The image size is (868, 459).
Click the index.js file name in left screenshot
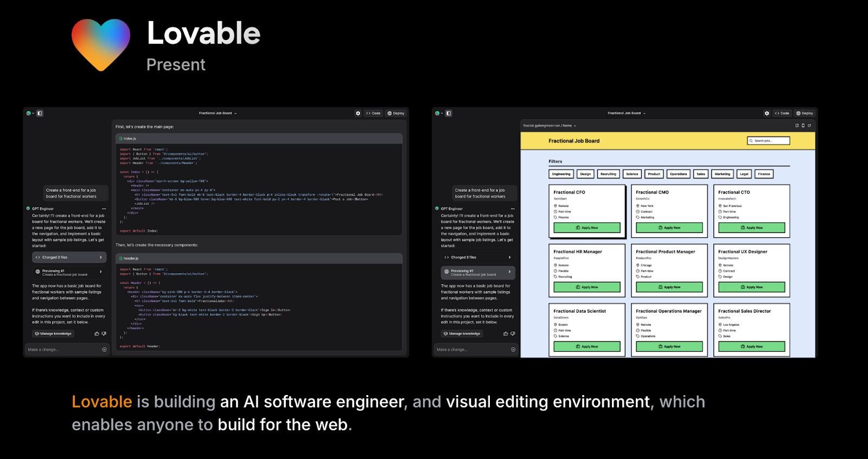pyautogui.click(x=130, y=139)
